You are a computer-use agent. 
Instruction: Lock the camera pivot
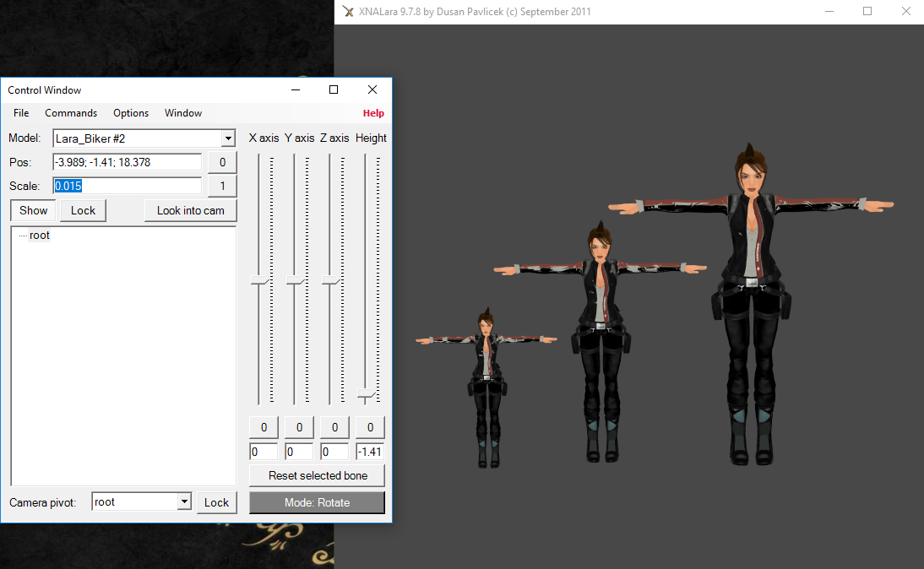coord(216,501)
